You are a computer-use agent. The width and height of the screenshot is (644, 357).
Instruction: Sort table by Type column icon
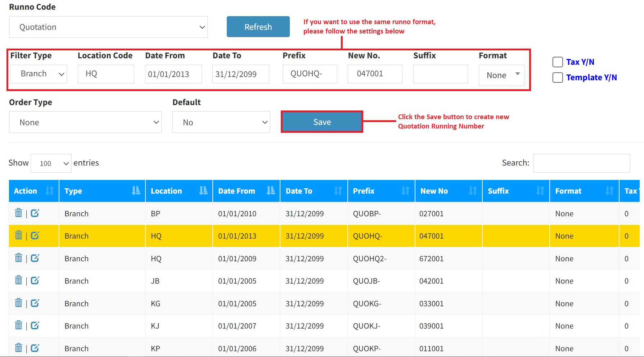coord(136,191)
